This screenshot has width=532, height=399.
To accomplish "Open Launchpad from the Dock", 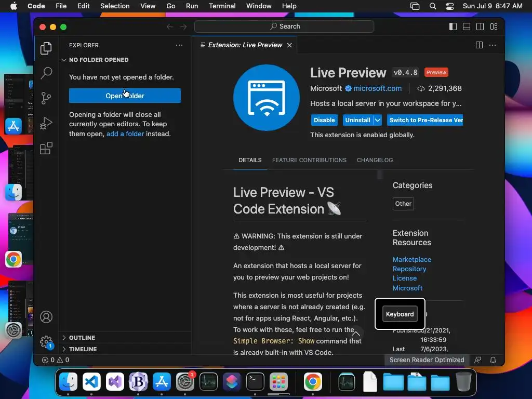I will [x=278, y=382].
